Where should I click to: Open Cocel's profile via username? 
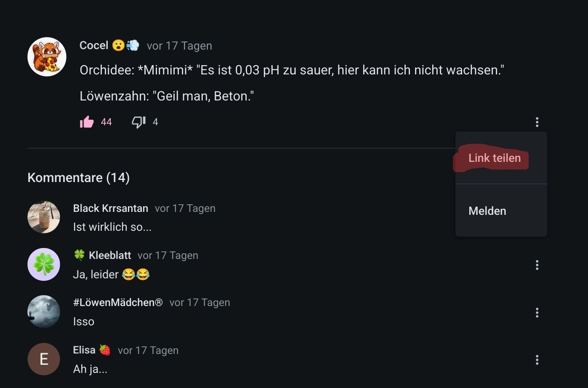[x=94, y=45]
